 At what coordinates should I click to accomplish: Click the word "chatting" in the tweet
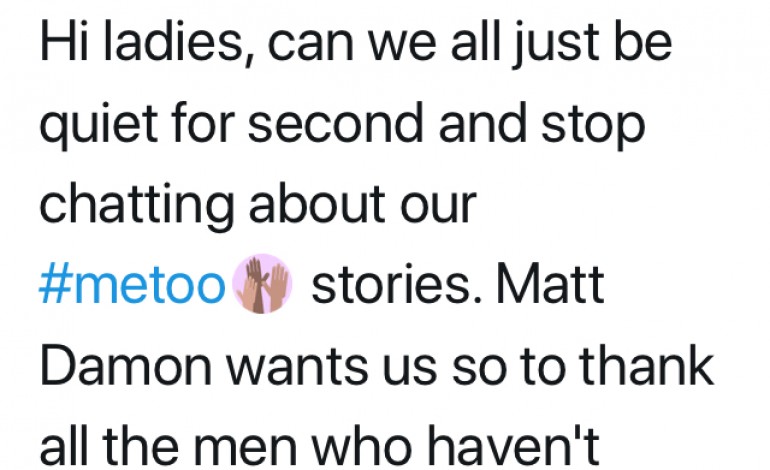click(x=137, y=205)
